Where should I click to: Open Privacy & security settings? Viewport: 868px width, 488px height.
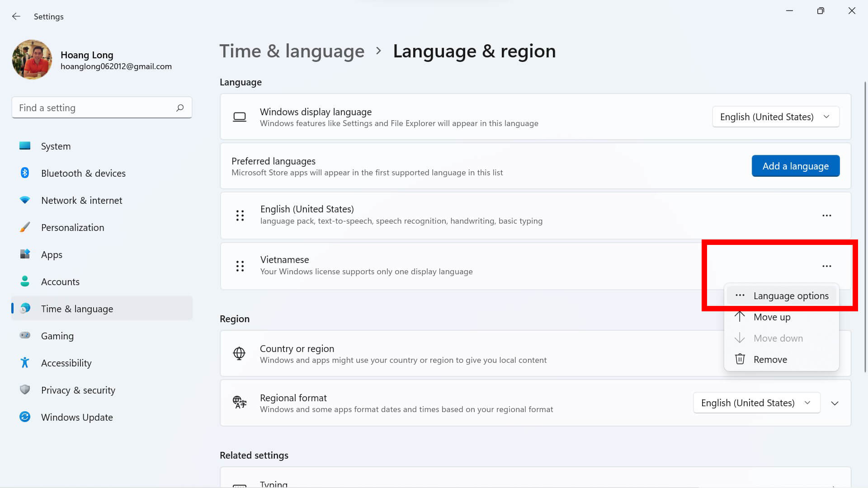click(x=102, y=390)
